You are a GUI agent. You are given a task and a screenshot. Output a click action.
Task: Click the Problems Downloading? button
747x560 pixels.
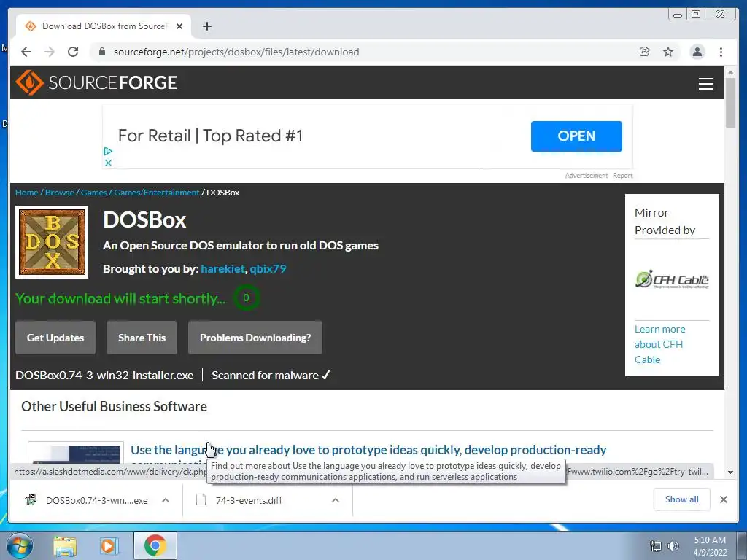pyautogui.click(x=255, y=338)
